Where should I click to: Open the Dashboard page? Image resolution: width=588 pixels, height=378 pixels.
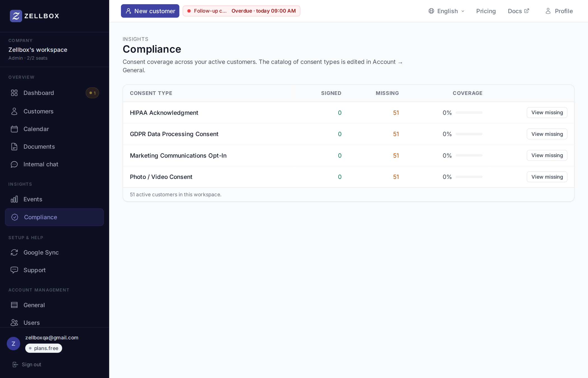click(54, 93)
